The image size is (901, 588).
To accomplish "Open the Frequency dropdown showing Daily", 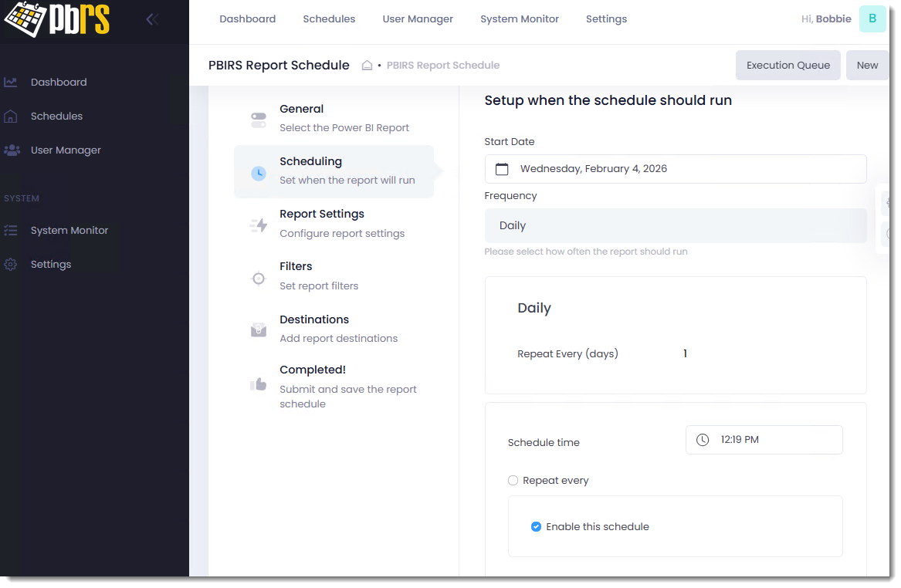I will coord(675,226).
